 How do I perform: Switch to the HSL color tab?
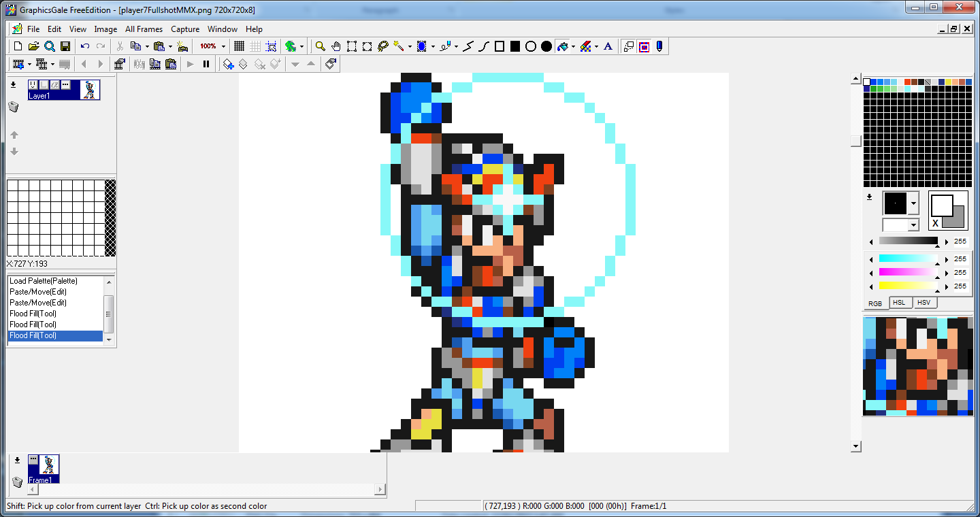(x=899, y=303)
